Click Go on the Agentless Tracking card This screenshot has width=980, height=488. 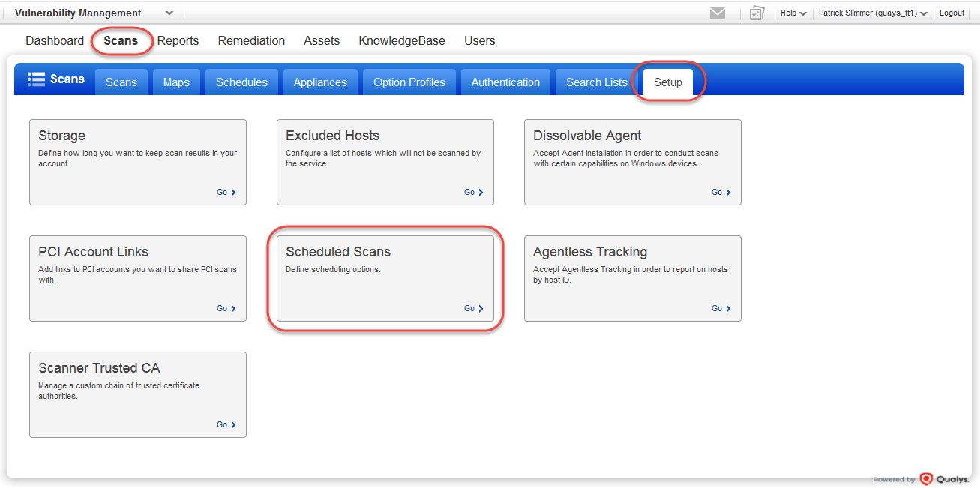[719, 308]
